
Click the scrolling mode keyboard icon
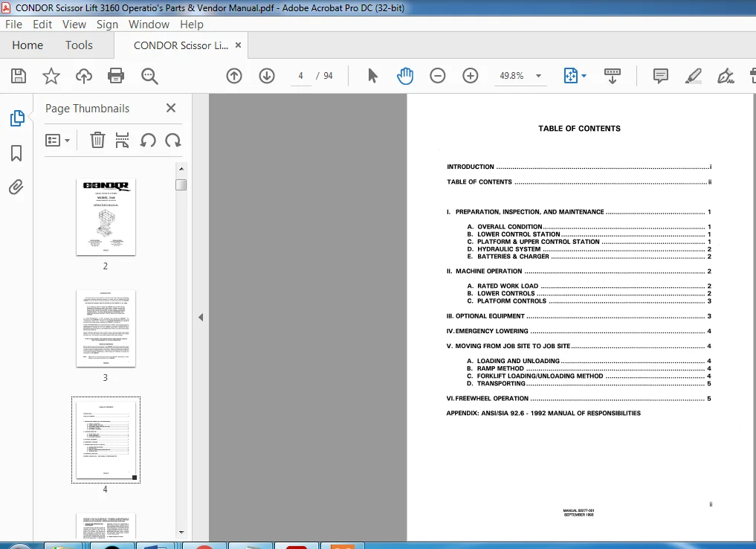(613, 76)
